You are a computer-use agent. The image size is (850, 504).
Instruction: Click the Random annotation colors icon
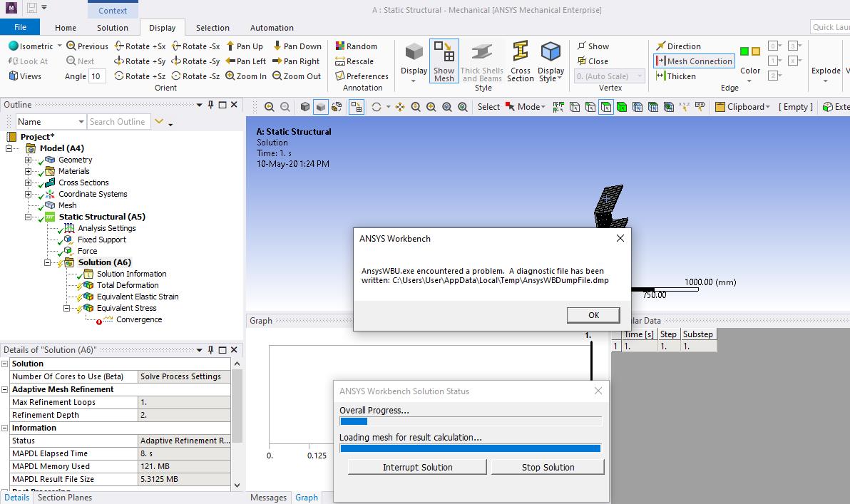(340, 46)
